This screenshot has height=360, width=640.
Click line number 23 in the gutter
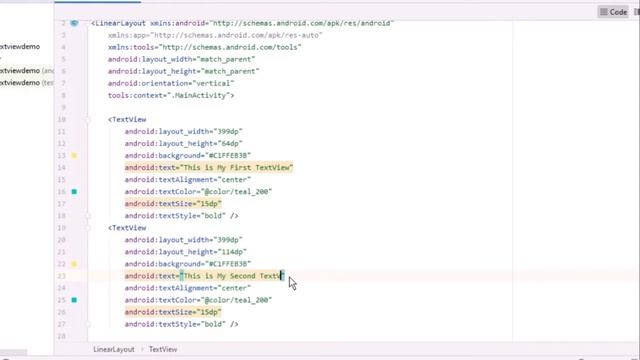coord(62,276)
